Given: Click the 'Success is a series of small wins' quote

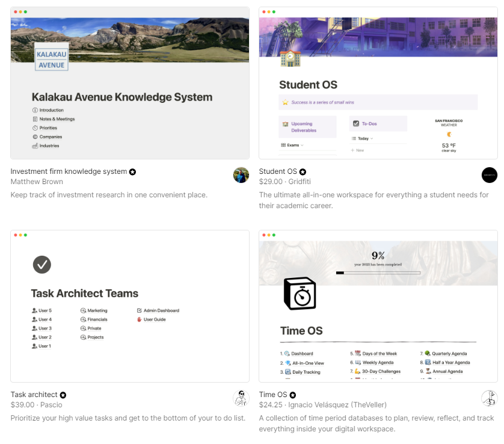Looking at the screenshot, I should click(x=322, y=102).
